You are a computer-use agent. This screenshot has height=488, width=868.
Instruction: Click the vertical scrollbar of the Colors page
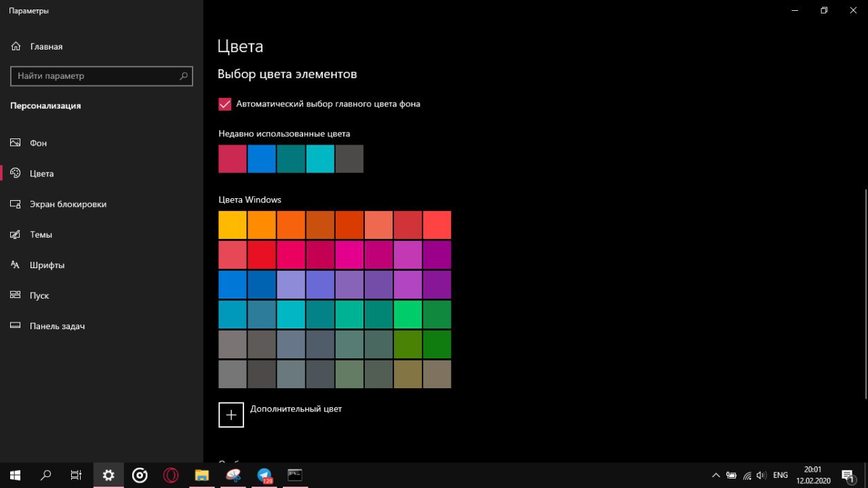pos(865,295)
